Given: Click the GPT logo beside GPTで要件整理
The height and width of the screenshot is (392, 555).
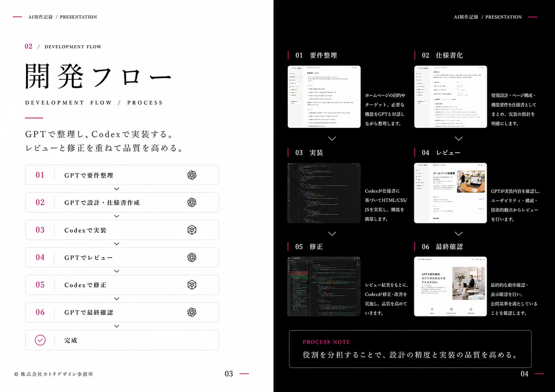Looking at the screenshot, I should tap(192, 175).
